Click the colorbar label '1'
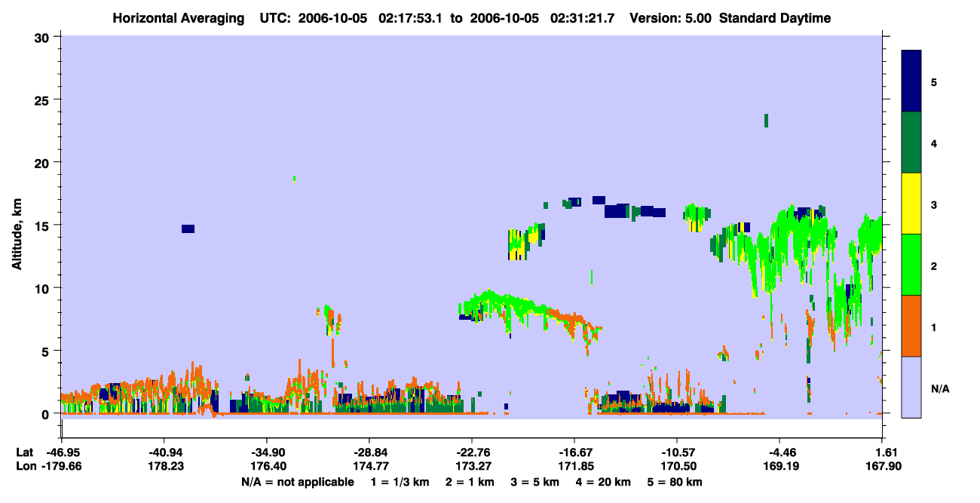Image resolution: width=980 pixels, height=503 pixels. (x=934, y=327)
